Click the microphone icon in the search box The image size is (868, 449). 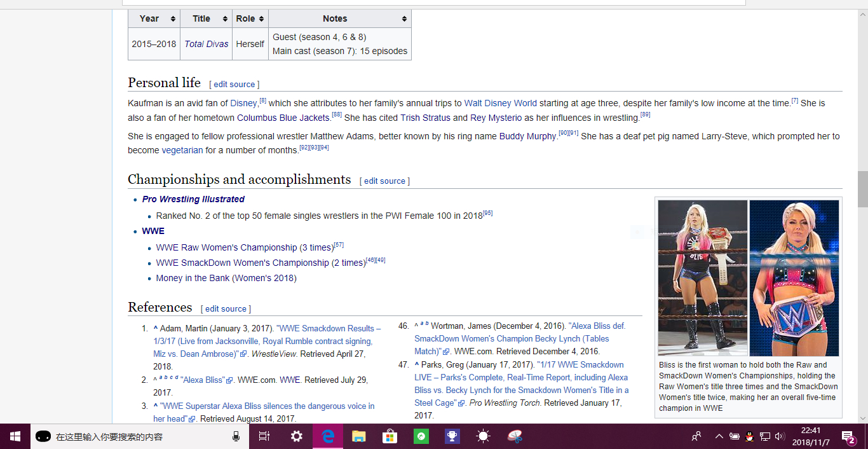236,436
